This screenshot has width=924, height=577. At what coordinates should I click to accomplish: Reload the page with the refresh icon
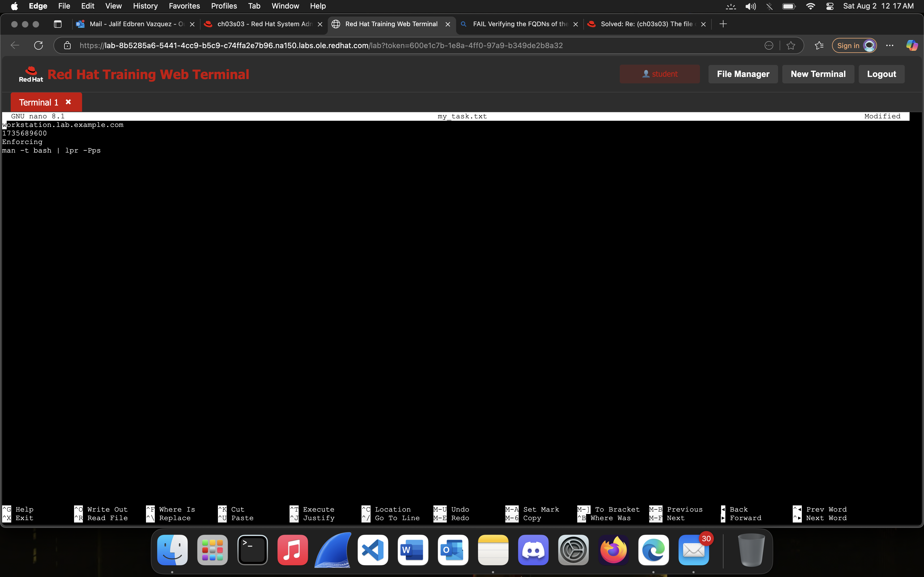(x=38, y=45)
